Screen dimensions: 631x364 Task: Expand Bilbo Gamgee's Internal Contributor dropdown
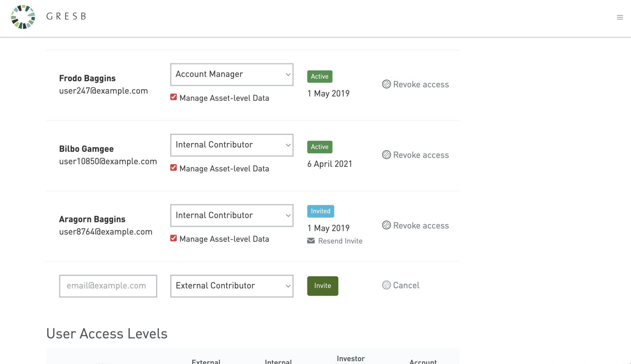point(232,145)
